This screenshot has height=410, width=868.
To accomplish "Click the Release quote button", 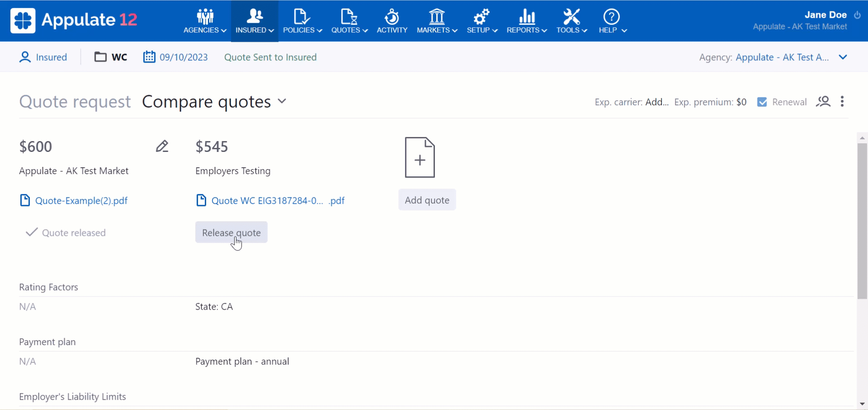I will click(231, 232).
